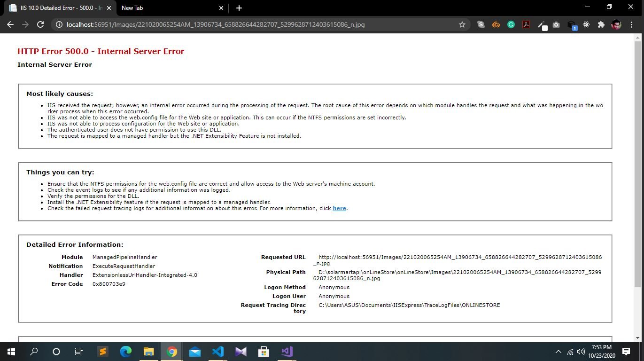644x361 pixels.
Task: Go back to the previous page
Action: [10, 24]
